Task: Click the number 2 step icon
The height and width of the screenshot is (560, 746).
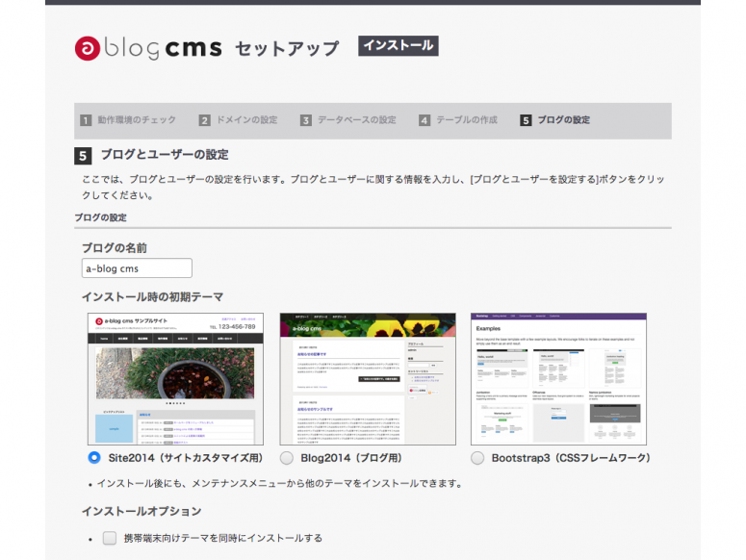Action: click(x=205, y=120)
